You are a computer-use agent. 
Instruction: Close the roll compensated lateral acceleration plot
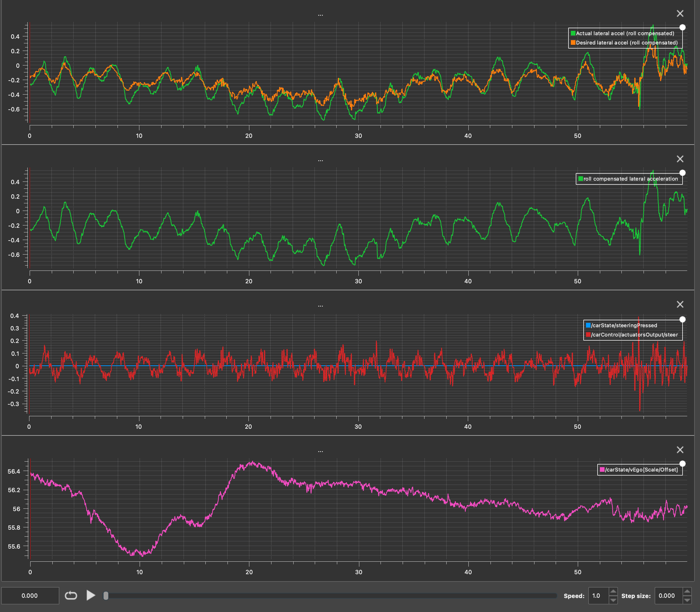click(680, 159)
